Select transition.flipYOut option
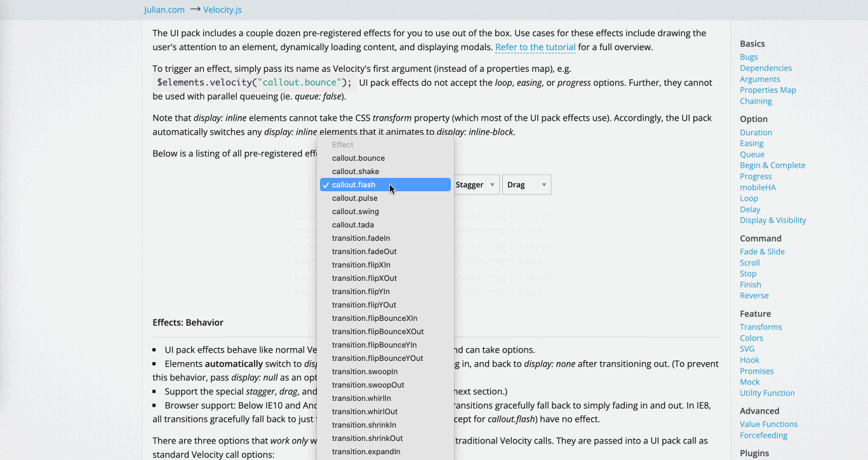 point(385,305)
